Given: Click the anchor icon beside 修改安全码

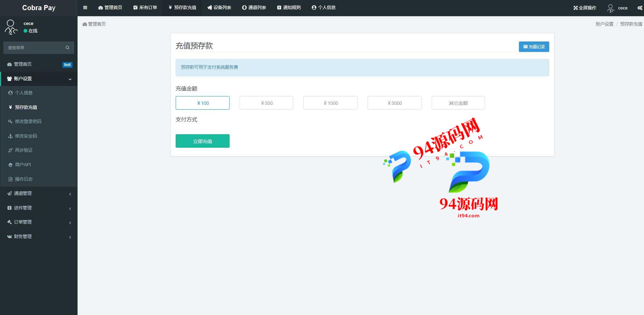Looking at the screenshot, I should point(10,136).
